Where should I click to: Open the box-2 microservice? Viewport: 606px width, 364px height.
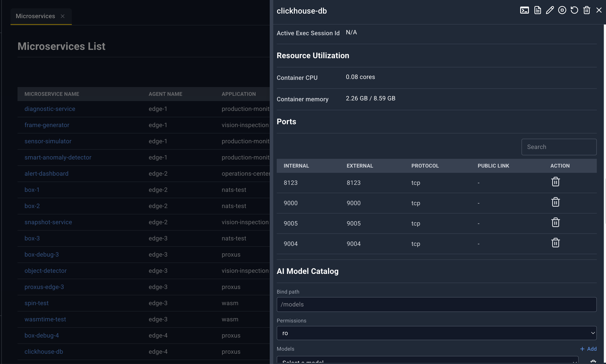point(32,206)
